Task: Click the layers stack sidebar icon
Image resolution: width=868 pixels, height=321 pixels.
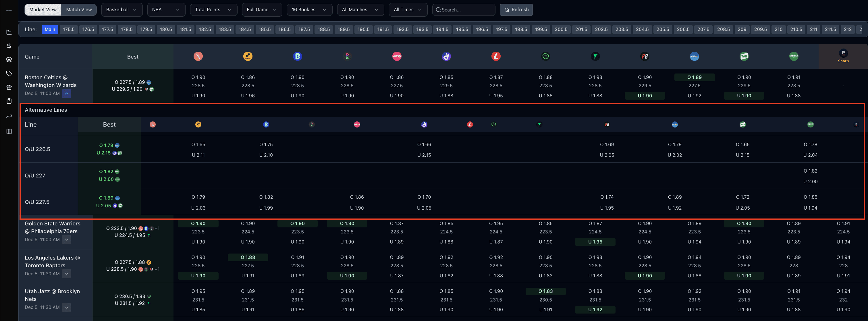Action: (9, 60)
